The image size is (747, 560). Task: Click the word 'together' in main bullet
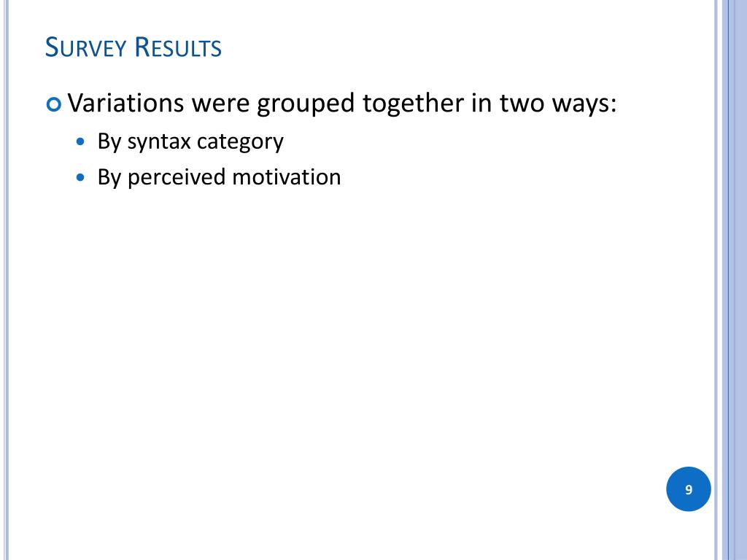coord(413,104)
